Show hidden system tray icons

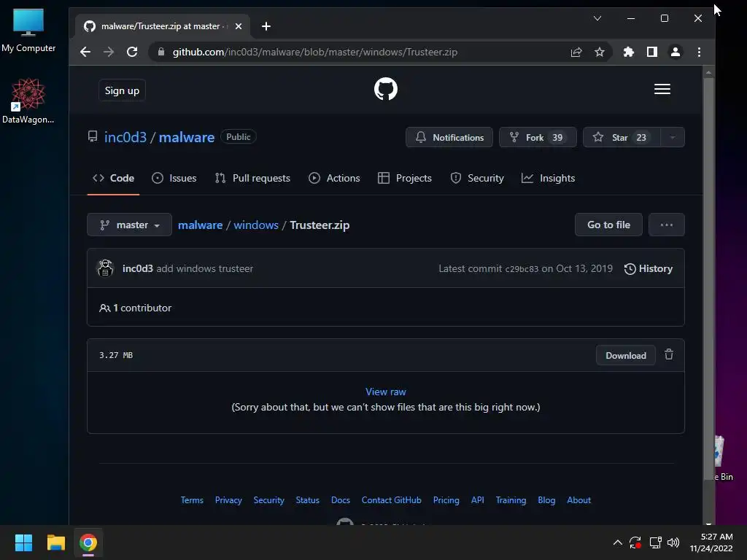click(617, 542)
